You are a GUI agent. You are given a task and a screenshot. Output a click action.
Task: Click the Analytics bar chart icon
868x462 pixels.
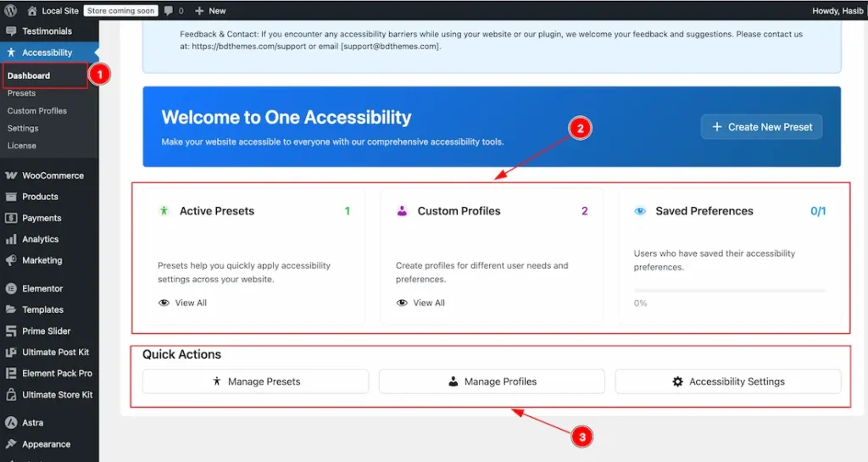[x=11, y=239]
